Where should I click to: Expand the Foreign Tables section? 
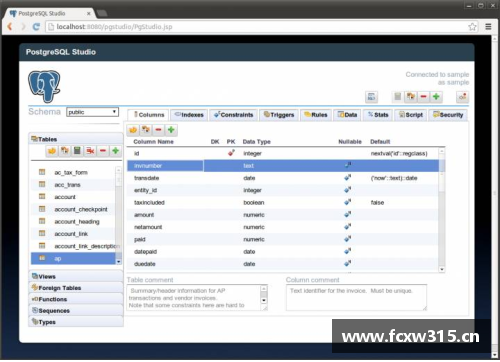(76, 288)
